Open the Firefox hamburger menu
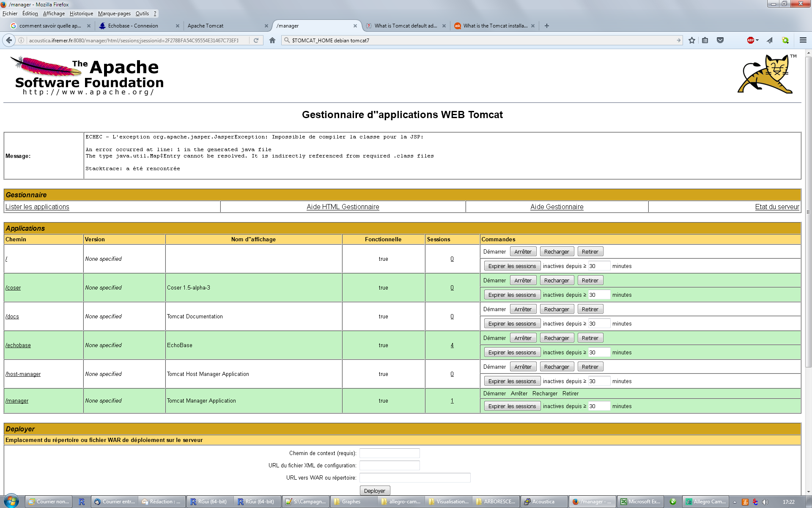Viewport: 812px width, 508px height. tap(803, 40)
